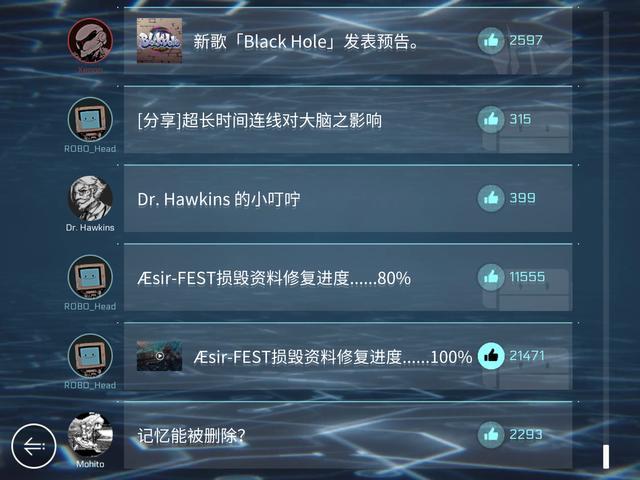The width and height of the screenshot is (640, 480).
Task: Play the video thumbnail in 100% post
Action: pos(159,356)
